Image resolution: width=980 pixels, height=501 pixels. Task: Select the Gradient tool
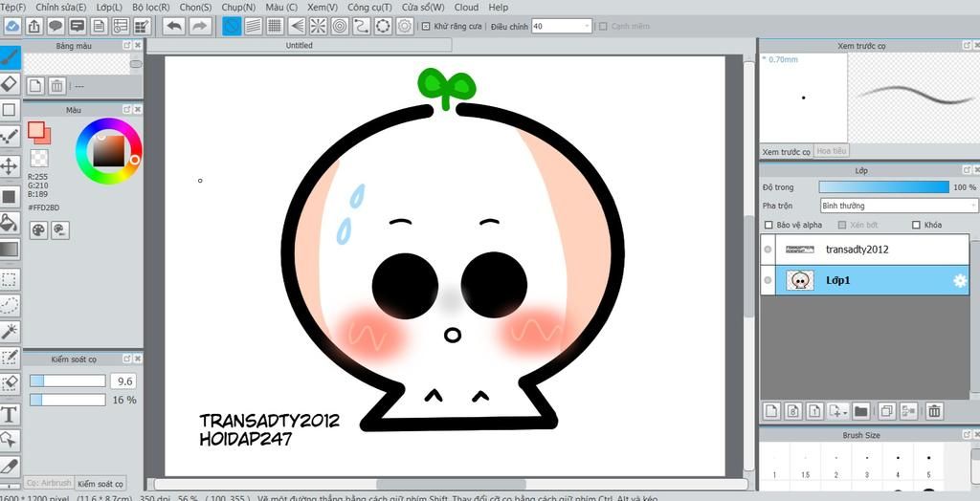[x=10, y=250]
